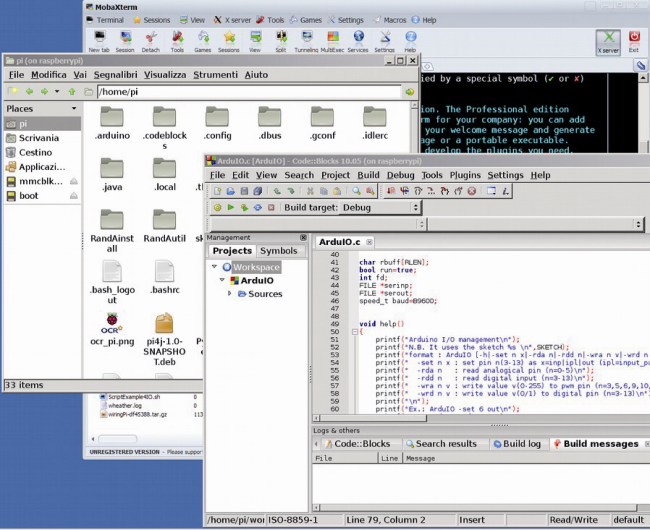The image size is (650, 530).
Task: Open history dropdown arrow in file manager toolbar
Action: [x=57, y=91]
